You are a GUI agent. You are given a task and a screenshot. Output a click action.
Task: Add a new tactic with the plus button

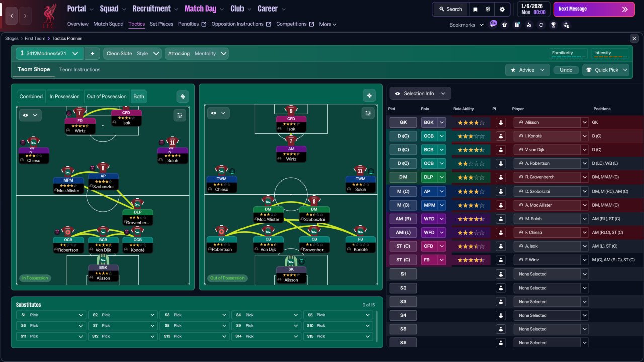[x=92, y=53]
